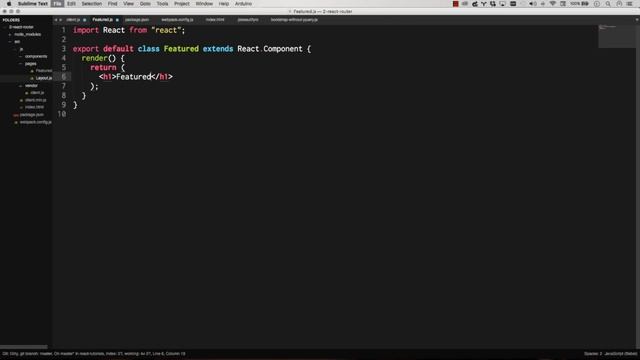Collapse the pages folder
The image size is (640, 360).
point(21,64)
